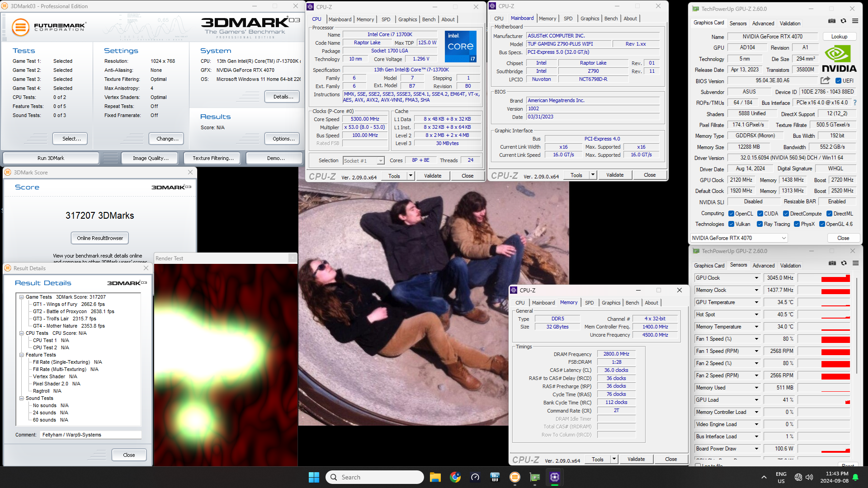868x488 pixels.
Task: Open Validation tab in GPU-Z Sensors window
Action: coord(790,266)
